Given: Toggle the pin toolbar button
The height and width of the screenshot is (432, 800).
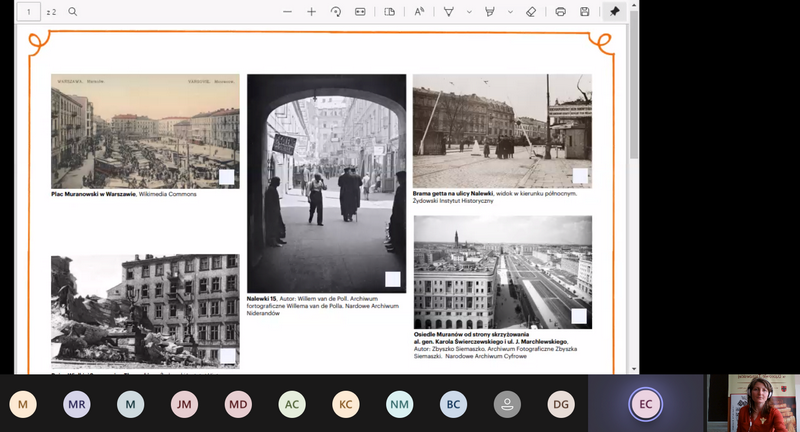Looking at the screenshot, I should pos(615,12).
